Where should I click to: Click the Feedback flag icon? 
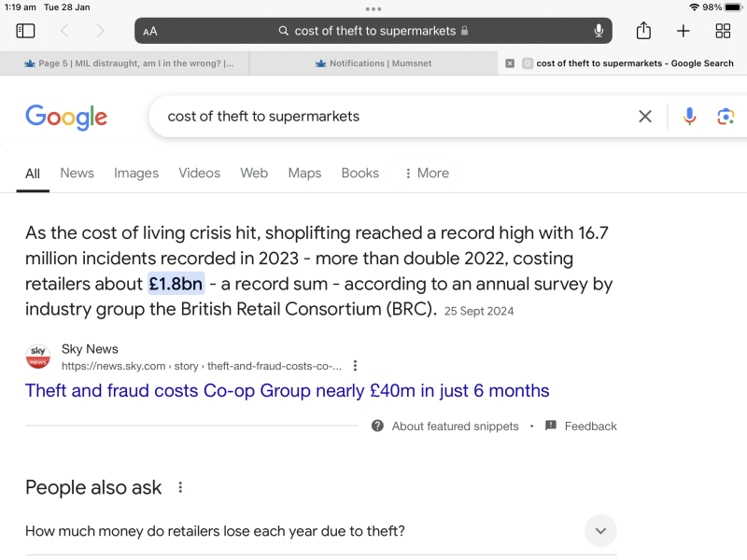[x=551, y=426]
